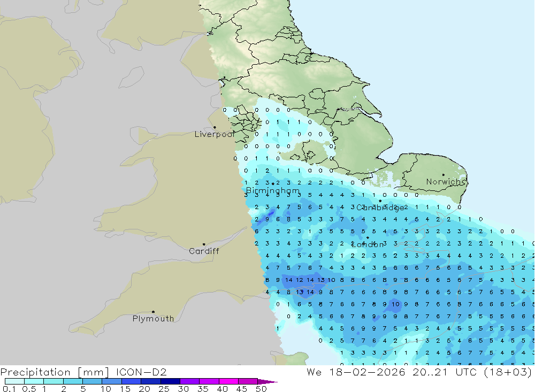Image resolution: width=535 pixels, height=392 pixels.
Task: Click the 18-02-2026 date text
Action: (x=367, y=372)
